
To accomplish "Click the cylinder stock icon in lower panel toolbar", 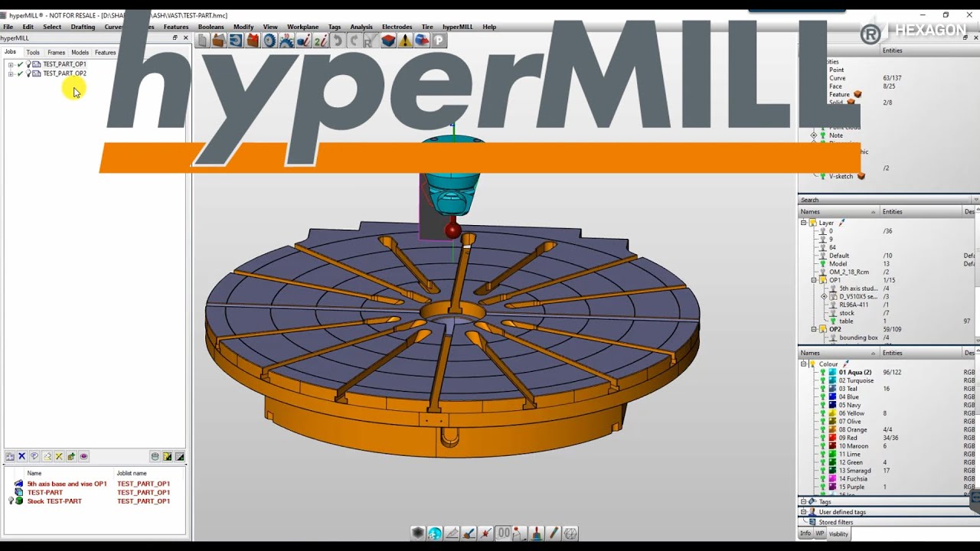I will click(155, 456).
